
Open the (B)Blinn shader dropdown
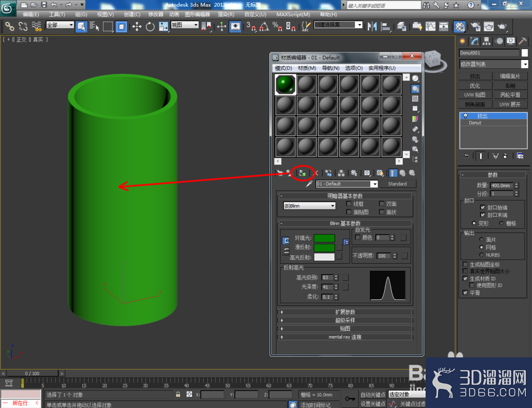pos(310,206)
